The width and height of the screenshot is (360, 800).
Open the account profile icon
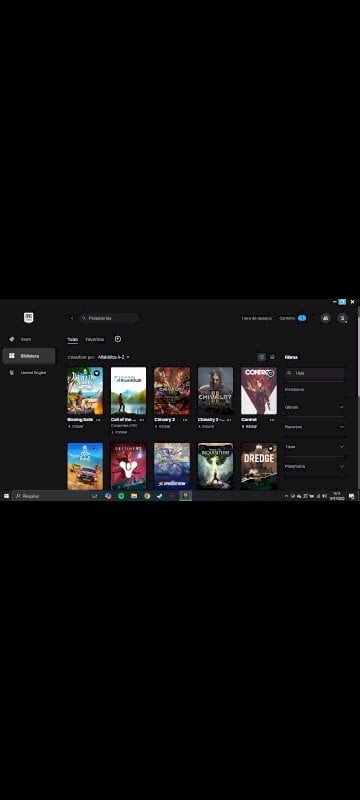[x=343, y=318]
